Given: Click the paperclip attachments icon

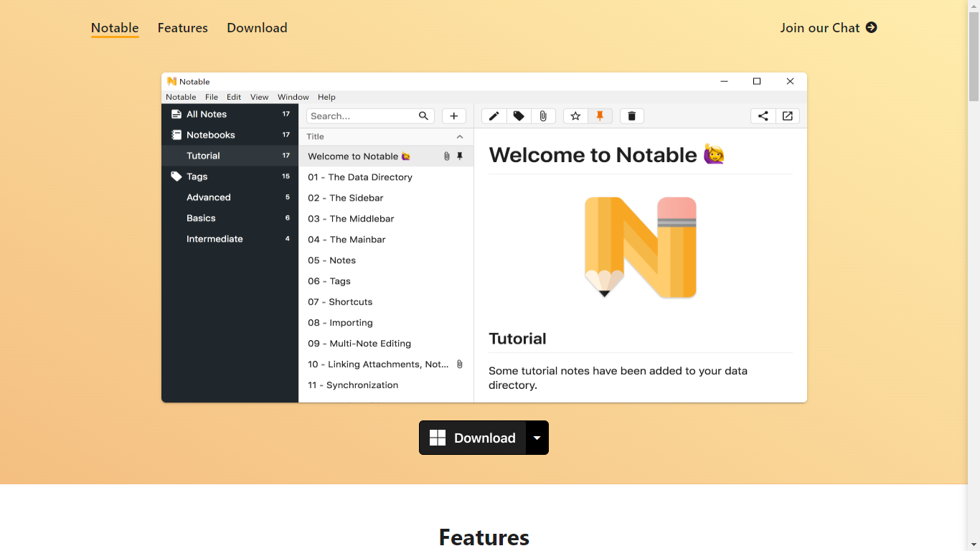Looking at the screenshot, I should click(543, 116).
